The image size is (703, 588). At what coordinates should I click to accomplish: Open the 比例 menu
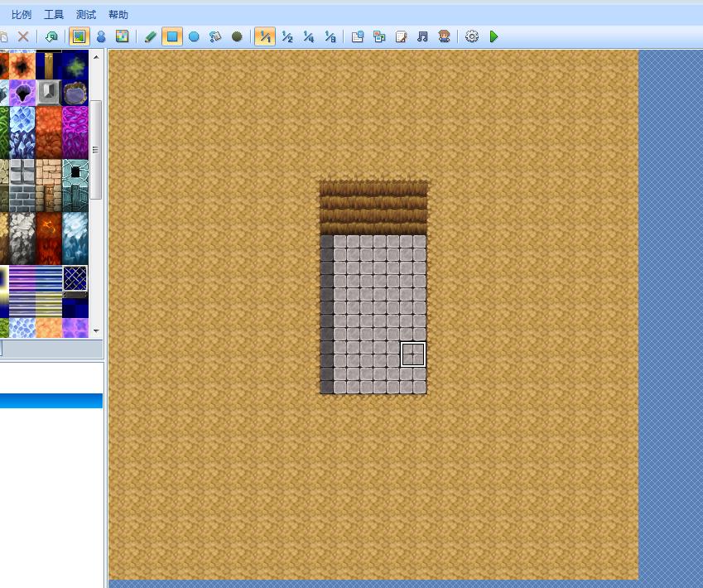[22, 15]
